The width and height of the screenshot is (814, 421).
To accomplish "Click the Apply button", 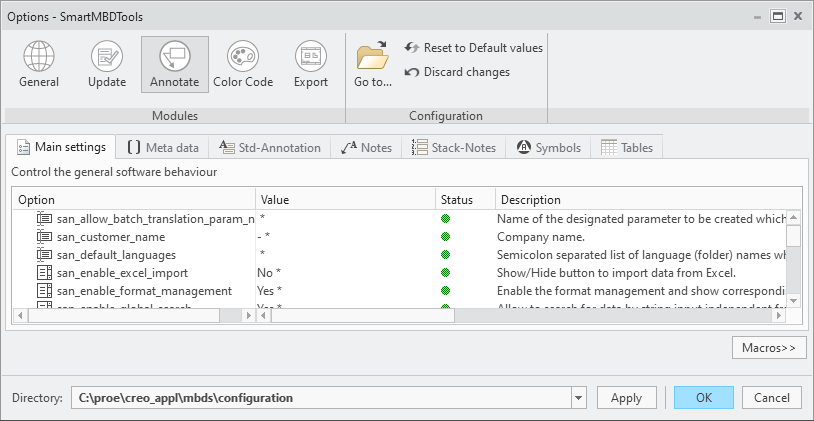I will 626,398.
